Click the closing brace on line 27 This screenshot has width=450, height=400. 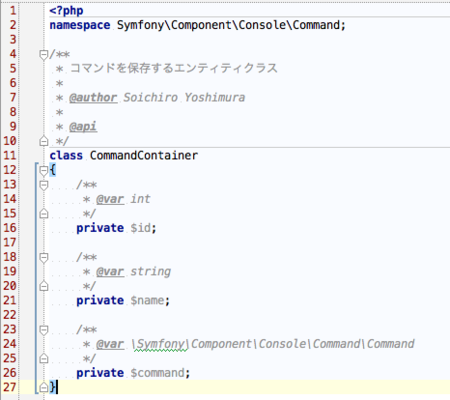53,387
